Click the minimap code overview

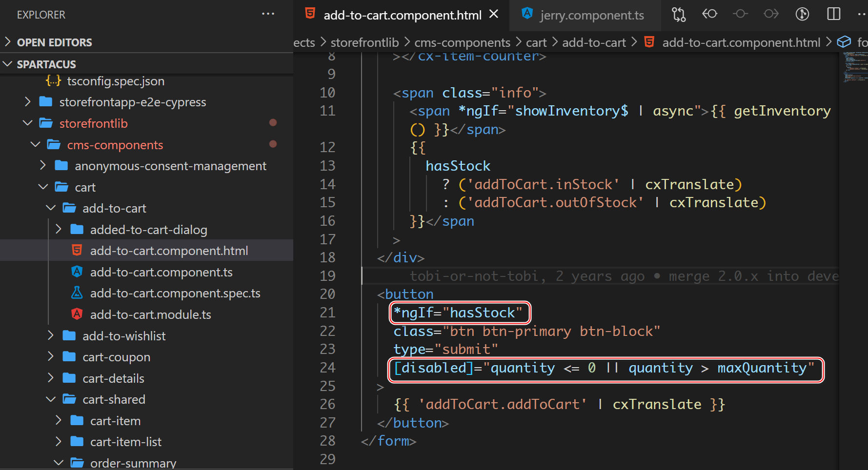tap(855, 66)
